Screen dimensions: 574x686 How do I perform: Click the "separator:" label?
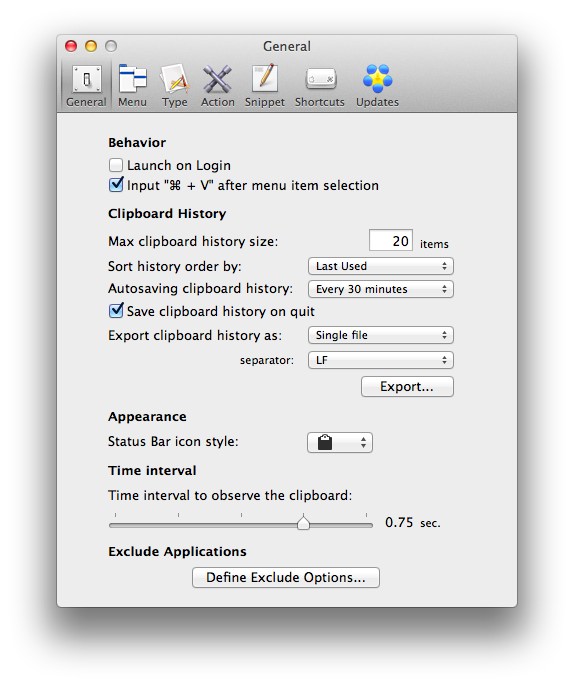(267, 360)
